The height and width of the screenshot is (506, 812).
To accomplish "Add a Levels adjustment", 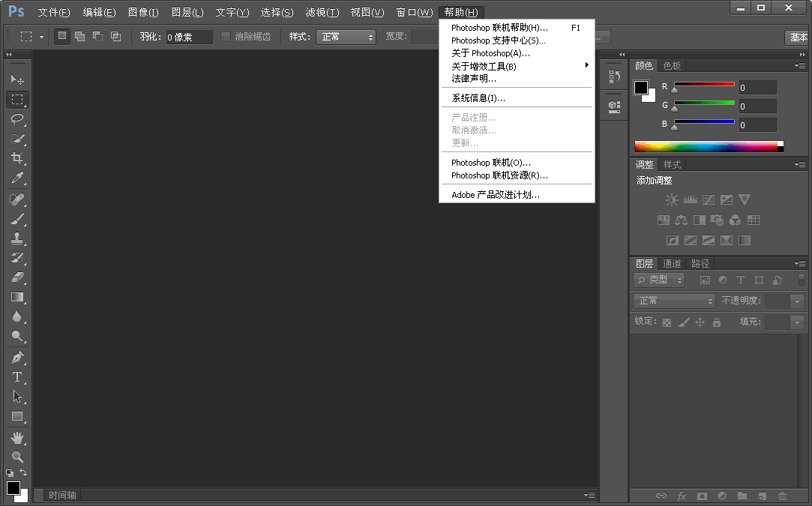I will pos(691,200).
